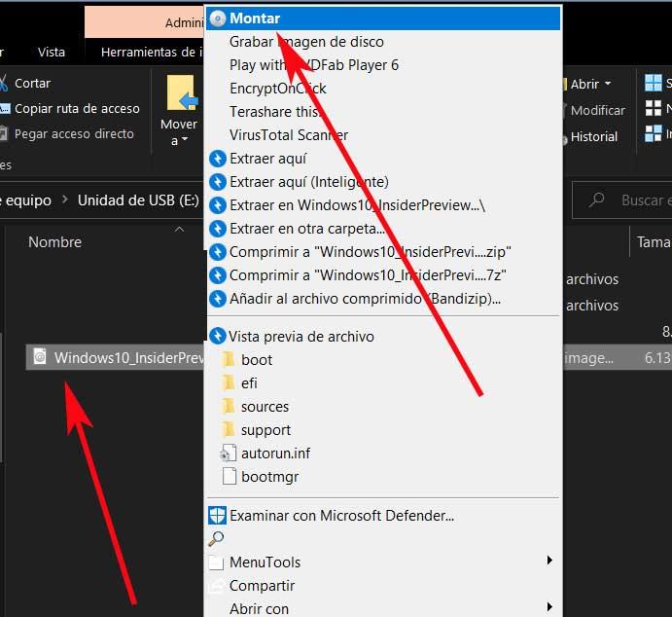The width and height of the screenshot is (672, 617).
Task: Expand the Abrir con submenu arrow
Action: click(549, 606)
